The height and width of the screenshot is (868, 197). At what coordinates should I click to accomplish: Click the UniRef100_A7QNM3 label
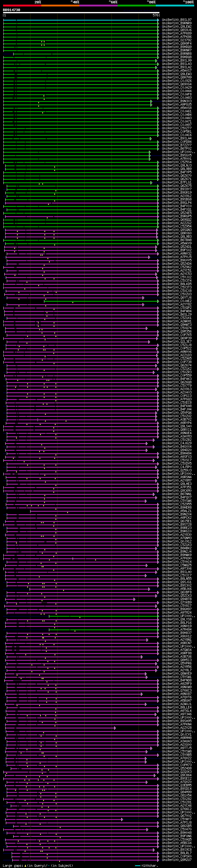coord(177,538)
